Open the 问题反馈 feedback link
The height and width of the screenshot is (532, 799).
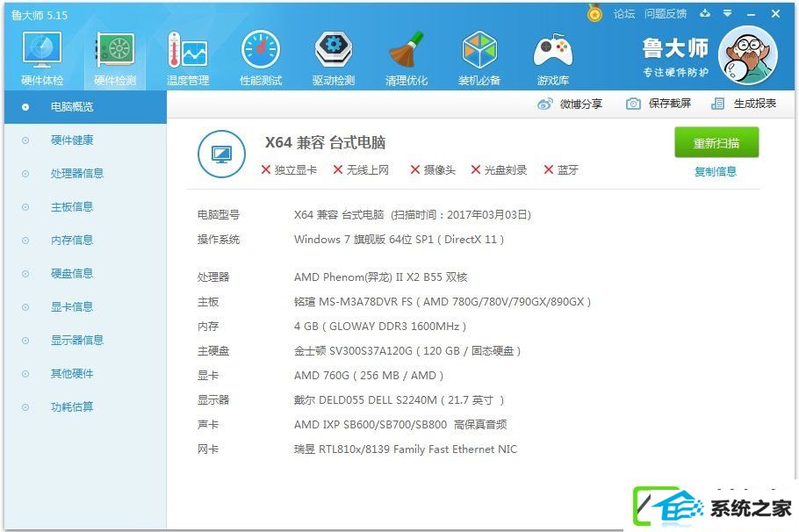(x=666, y=14)
